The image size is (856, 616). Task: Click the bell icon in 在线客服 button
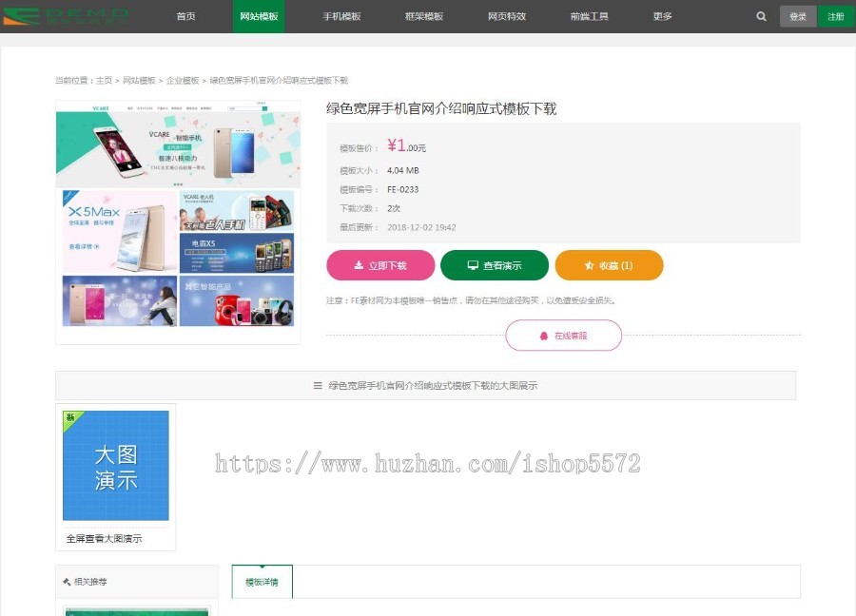click(544, 336)
